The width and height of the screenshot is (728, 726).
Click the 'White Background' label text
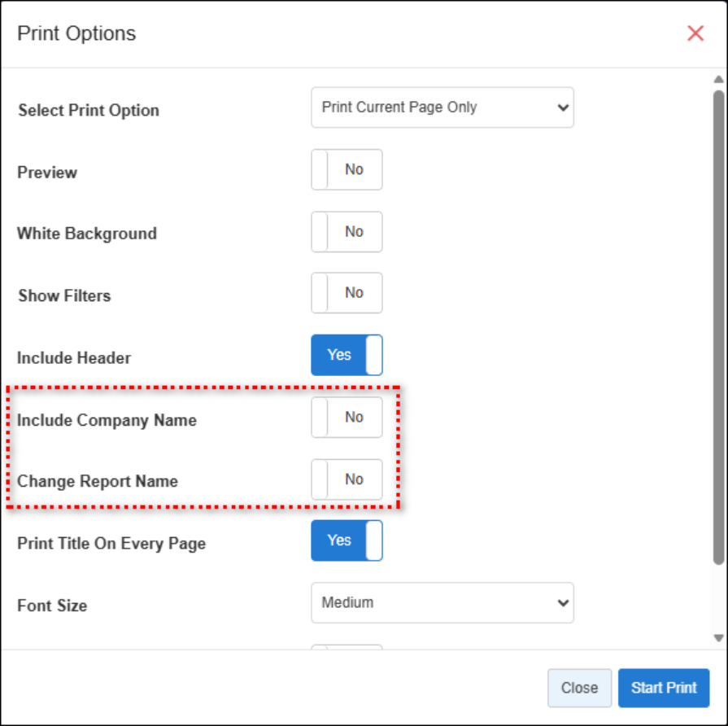coord(87,234)
